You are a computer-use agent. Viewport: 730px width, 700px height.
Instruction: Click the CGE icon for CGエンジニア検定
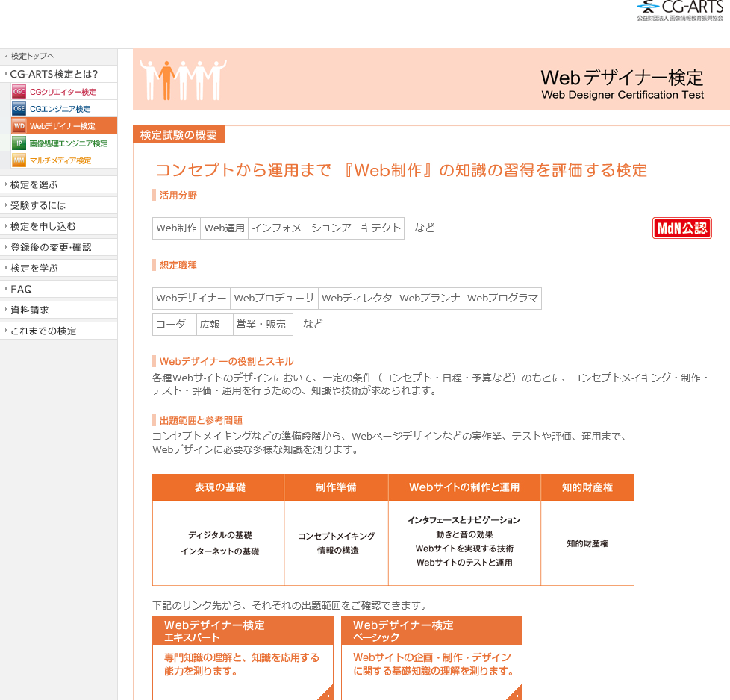click(19, 109)
